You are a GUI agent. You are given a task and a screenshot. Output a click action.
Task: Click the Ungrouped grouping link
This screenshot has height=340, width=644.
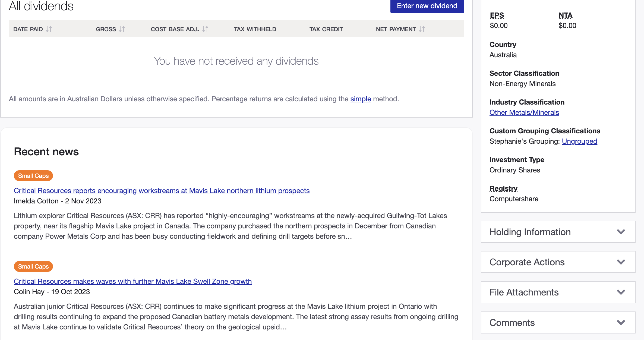coord(580,141)
